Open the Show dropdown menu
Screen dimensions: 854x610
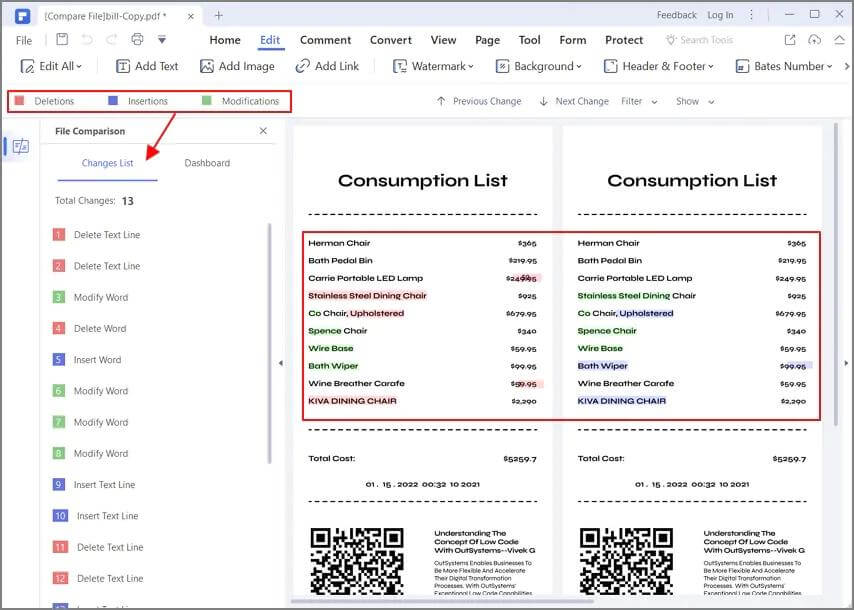coord(694,101)
